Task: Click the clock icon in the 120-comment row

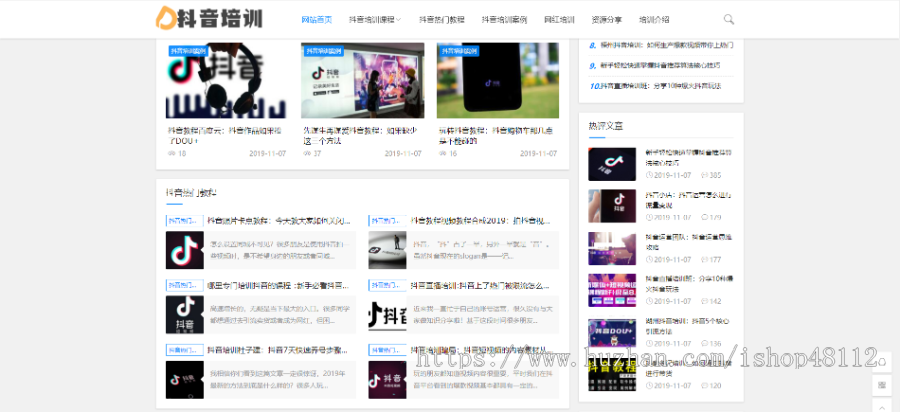Action: click(x=649, y=386)
